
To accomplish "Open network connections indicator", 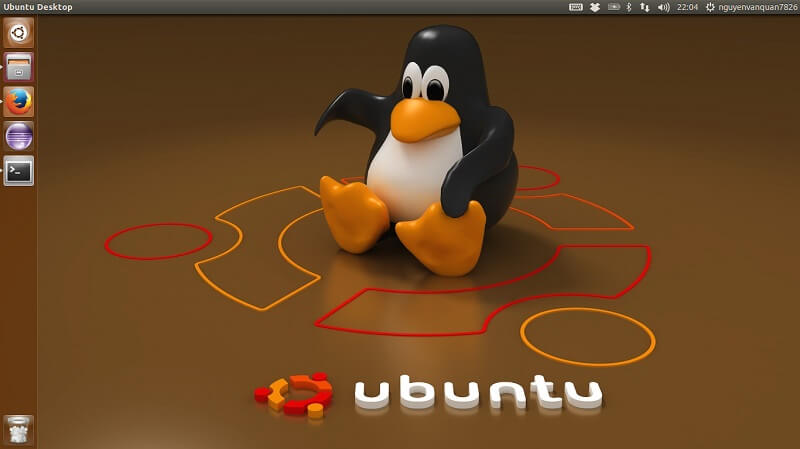I will coord(645,7).
